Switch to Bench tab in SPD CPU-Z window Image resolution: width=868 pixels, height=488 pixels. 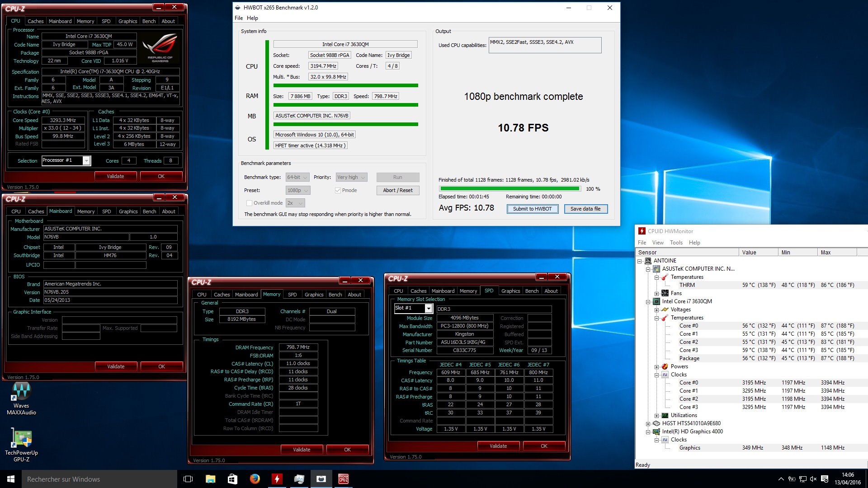click(532, 291)
